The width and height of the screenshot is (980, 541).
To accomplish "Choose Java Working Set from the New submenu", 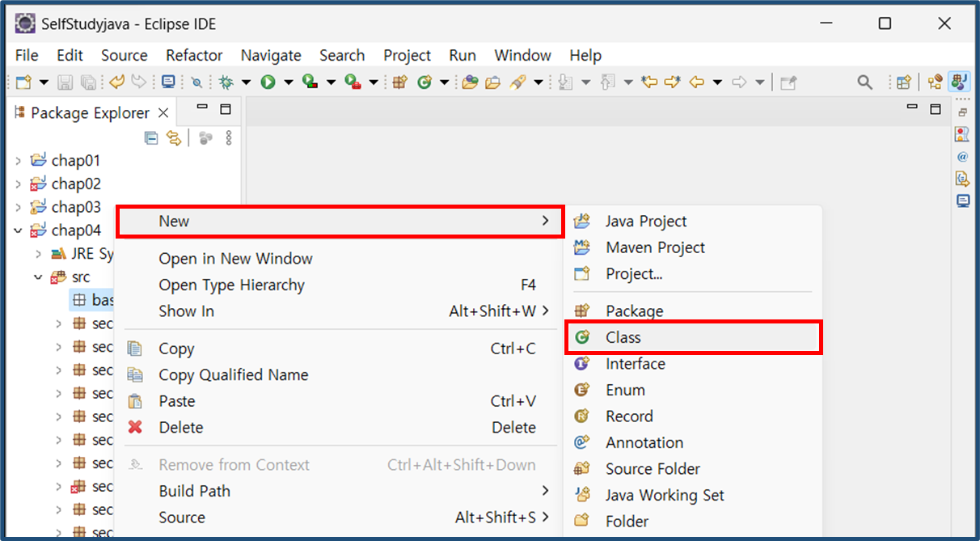I will [693, 495].
